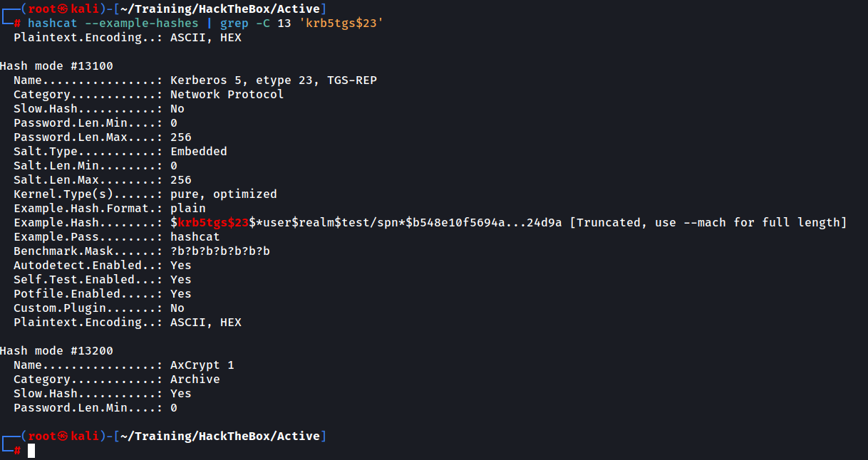Select the Hash mode #13200 heading

[x=56, y=350]
